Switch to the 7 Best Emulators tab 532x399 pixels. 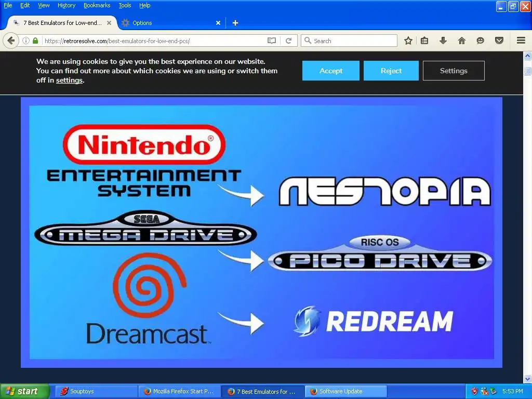(62, 23)
